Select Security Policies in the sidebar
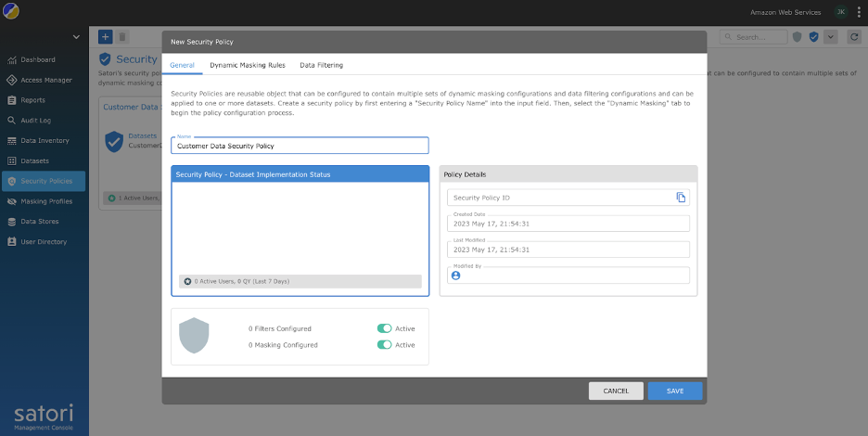Image resolution: width=868 pixels, height=436 pixels. coord(43,181)
